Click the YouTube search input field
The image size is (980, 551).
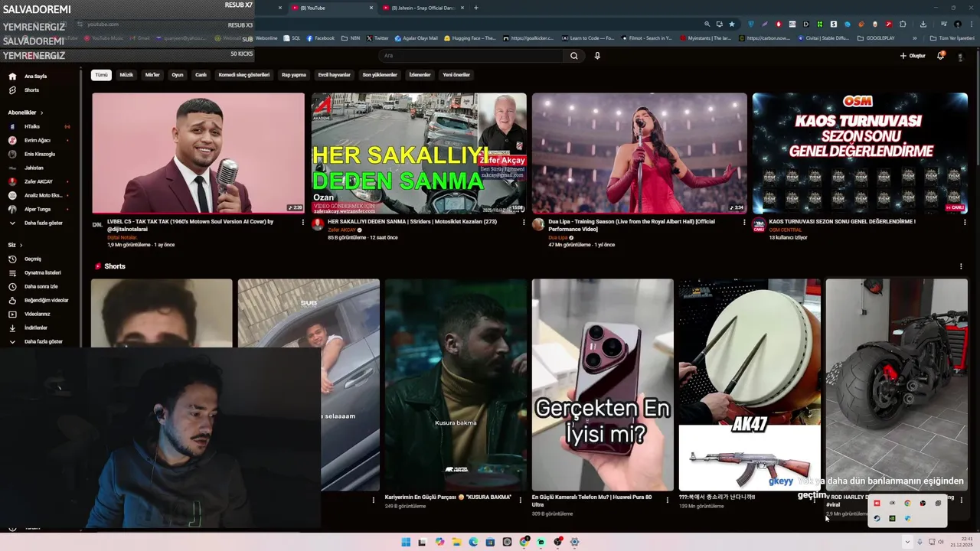click(x=470, y=56)
